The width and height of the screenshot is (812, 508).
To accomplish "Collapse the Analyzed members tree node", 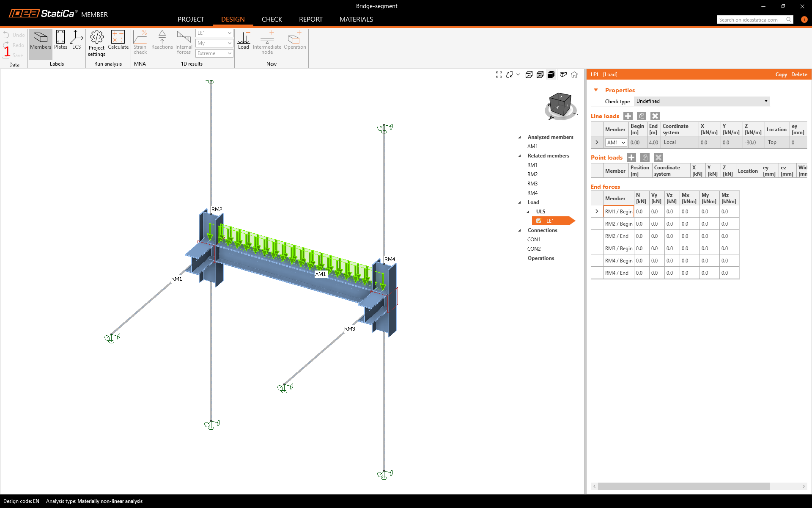I will 520,137.
